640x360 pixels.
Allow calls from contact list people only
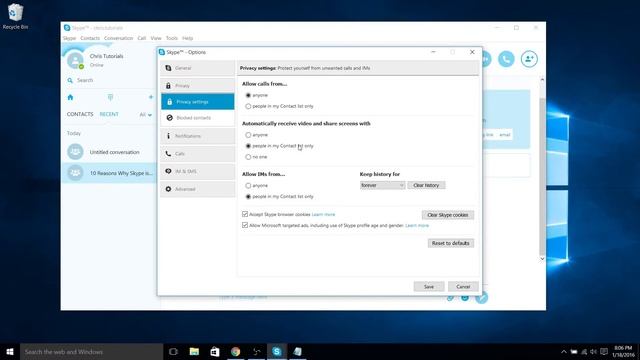[248, 106]
